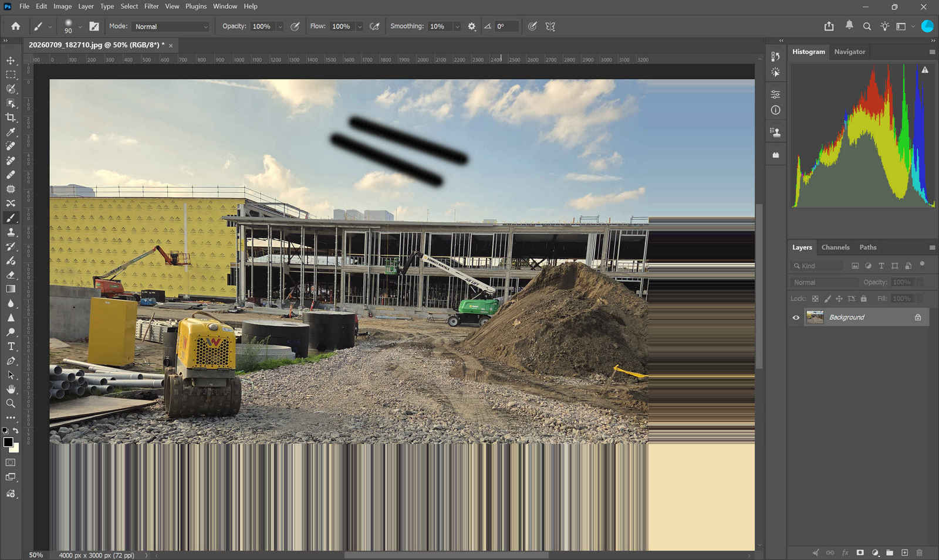Open the Properties panel icon
The image size is (939, 560).
pos(775,94)
